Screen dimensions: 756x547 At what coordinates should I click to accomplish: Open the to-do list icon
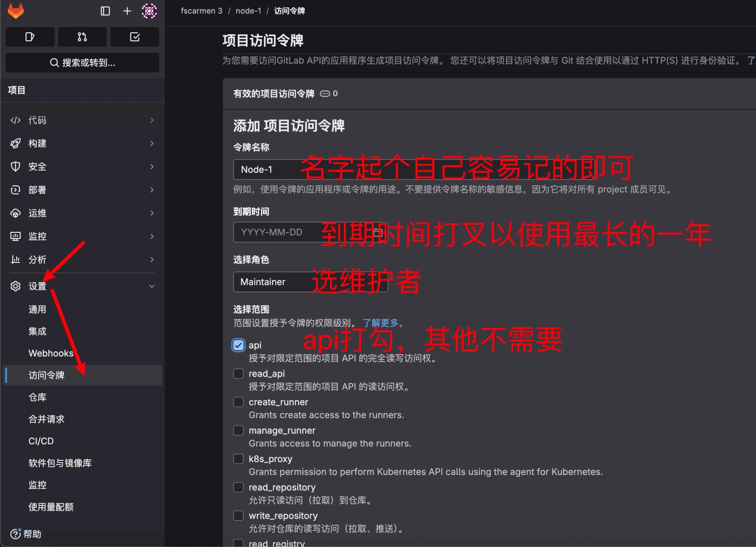[x=135, y=37]
